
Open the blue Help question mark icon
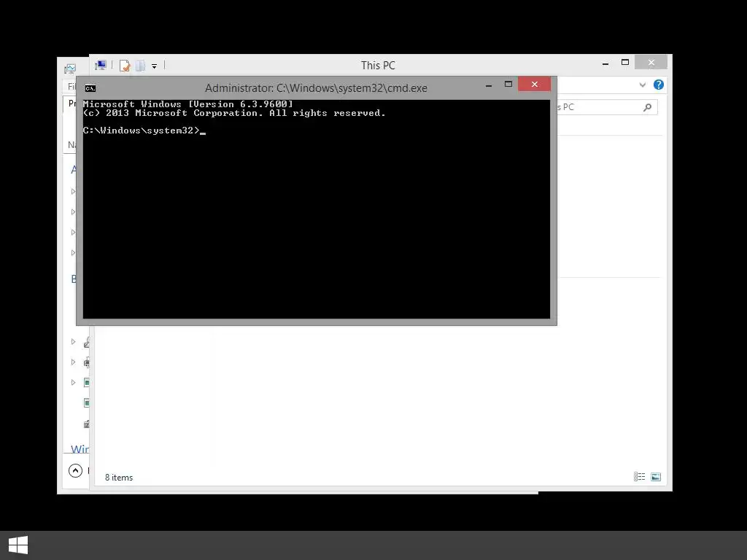[x=659, y=85]
